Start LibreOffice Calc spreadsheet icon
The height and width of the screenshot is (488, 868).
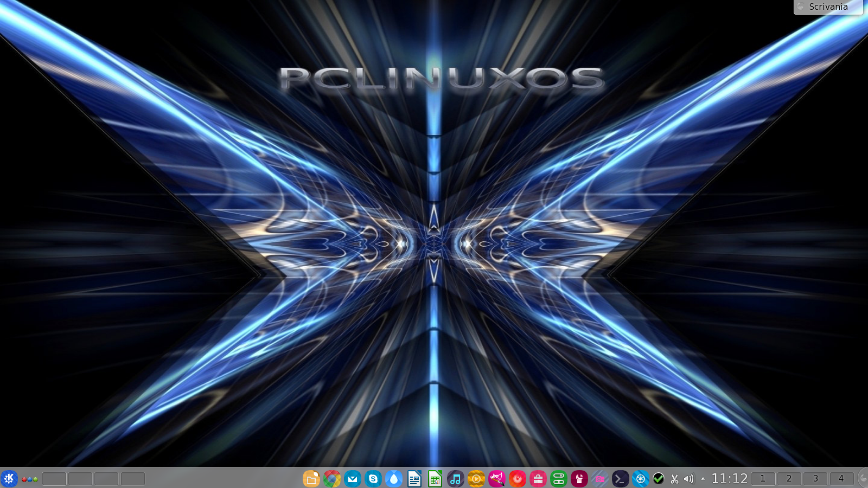click(435, 479)
